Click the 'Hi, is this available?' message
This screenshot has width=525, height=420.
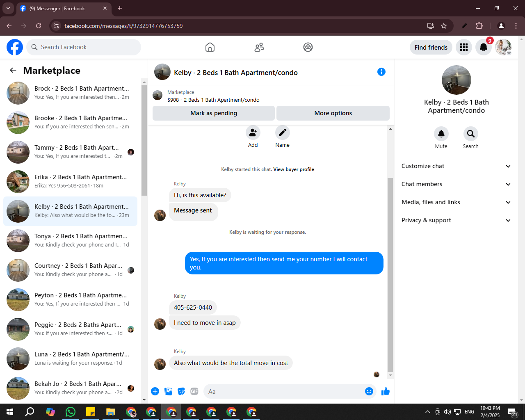200,195
